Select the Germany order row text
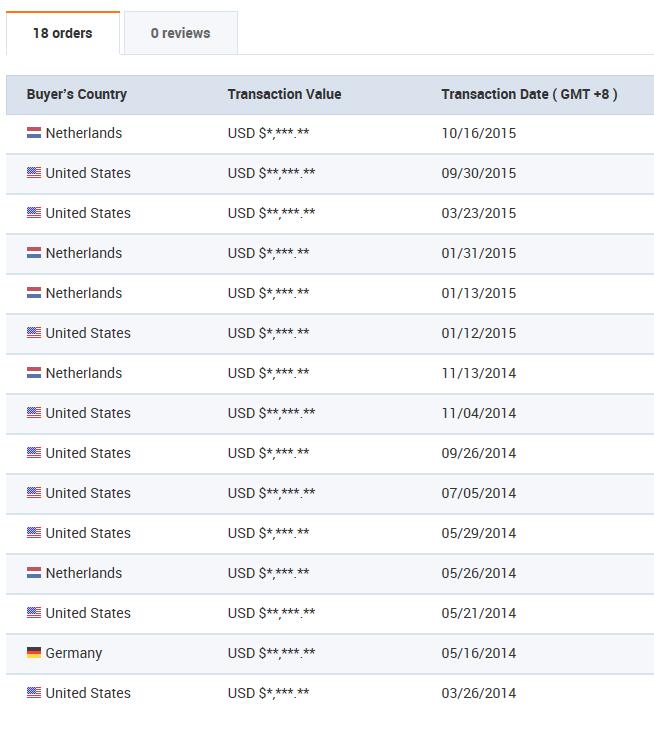This screenshot has width=654, height=731. click(x=74, y=653)
